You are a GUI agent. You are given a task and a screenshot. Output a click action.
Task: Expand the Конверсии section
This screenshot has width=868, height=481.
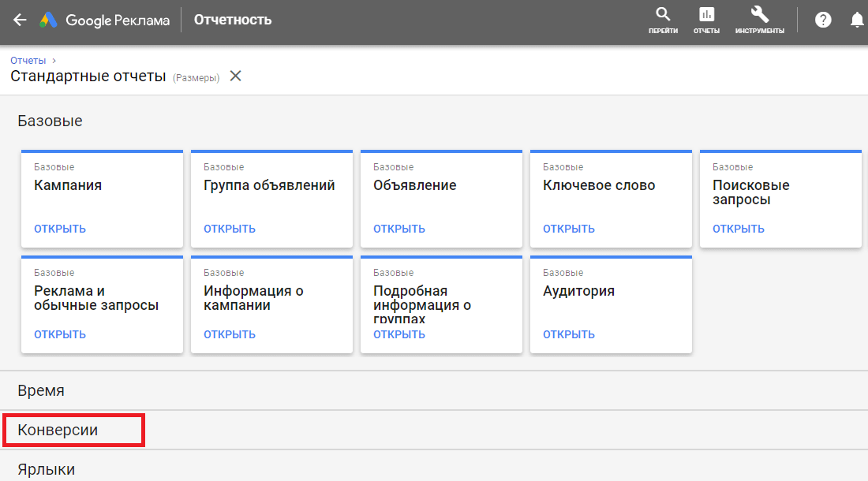pyautogui.click(x=58, y=431)
